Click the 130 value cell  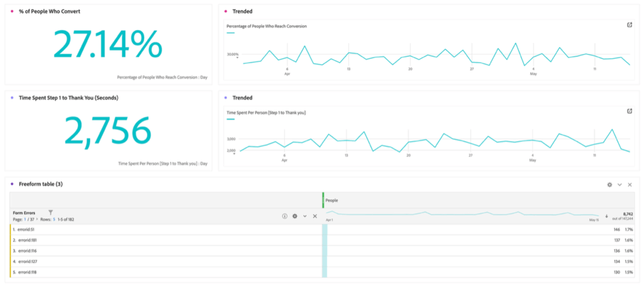[x=616, y=272]
